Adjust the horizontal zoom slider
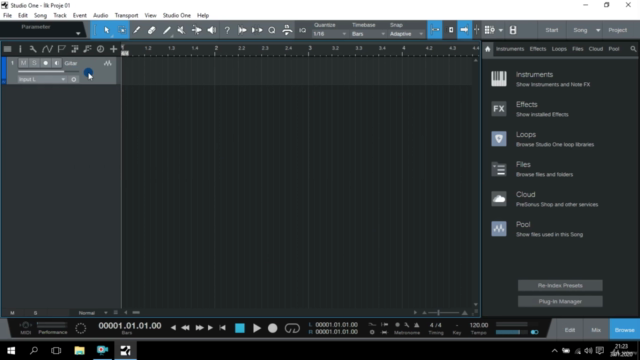Screen dimensions: 640x360 444,313
